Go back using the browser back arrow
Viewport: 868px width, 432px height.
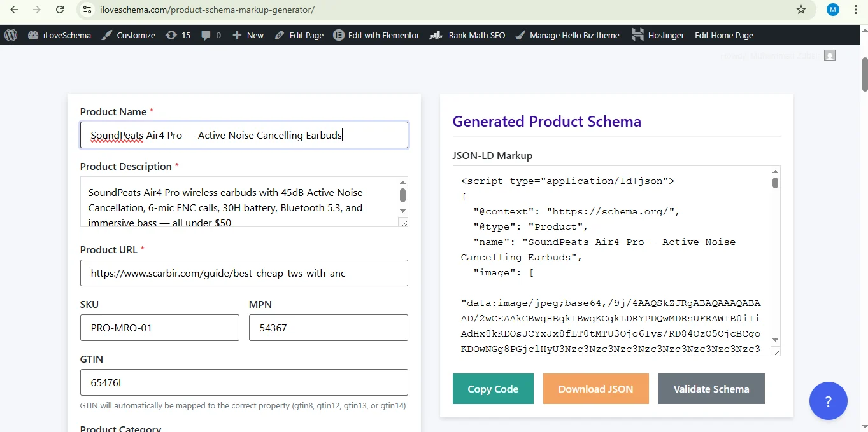tap(14, 10)
